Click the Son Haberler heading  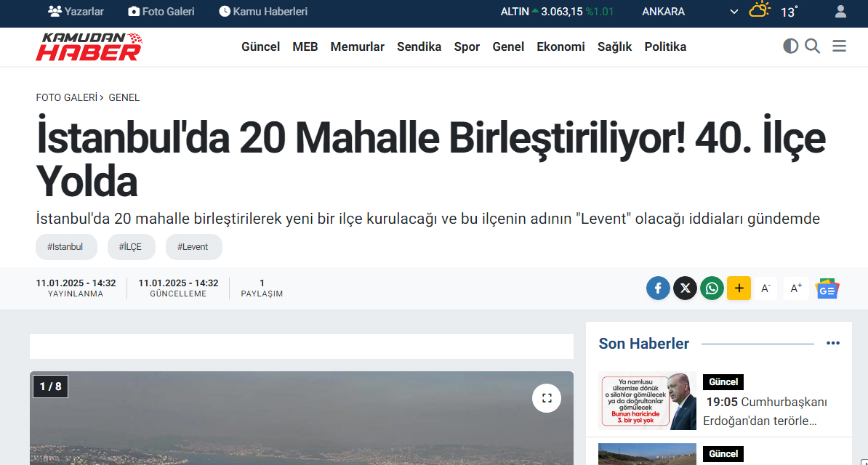tap(644, 344)
